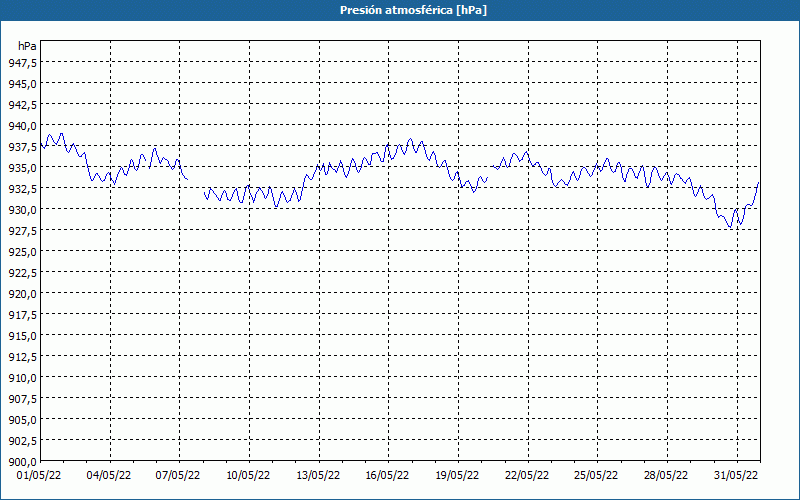Click the 13/05/22 date label

pos(318,476)
